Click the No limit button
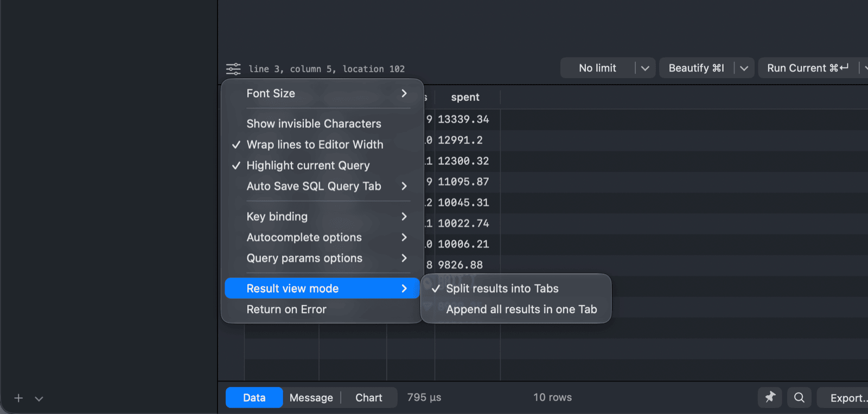This screenshot has height=414, width=868. (597, 68)
